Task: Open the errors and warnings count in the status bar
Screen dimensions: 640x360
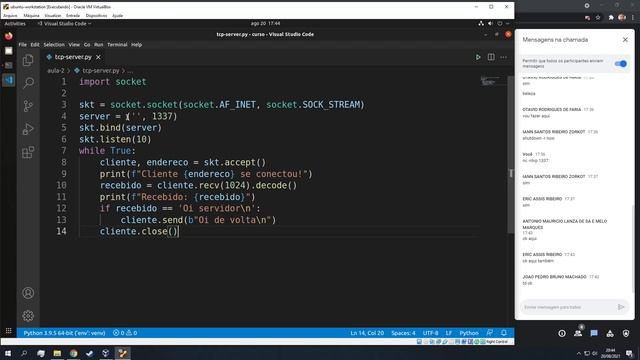Action: [125, 333]
